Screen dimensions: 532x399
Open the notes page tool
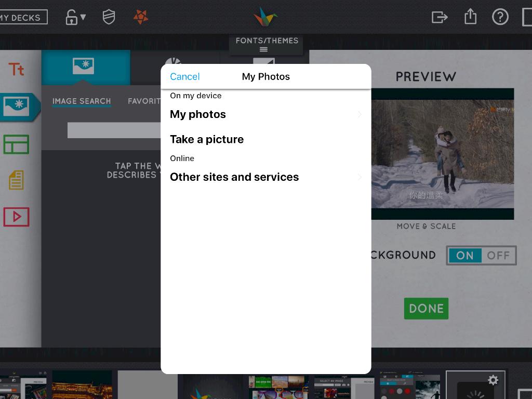point(16,180)
